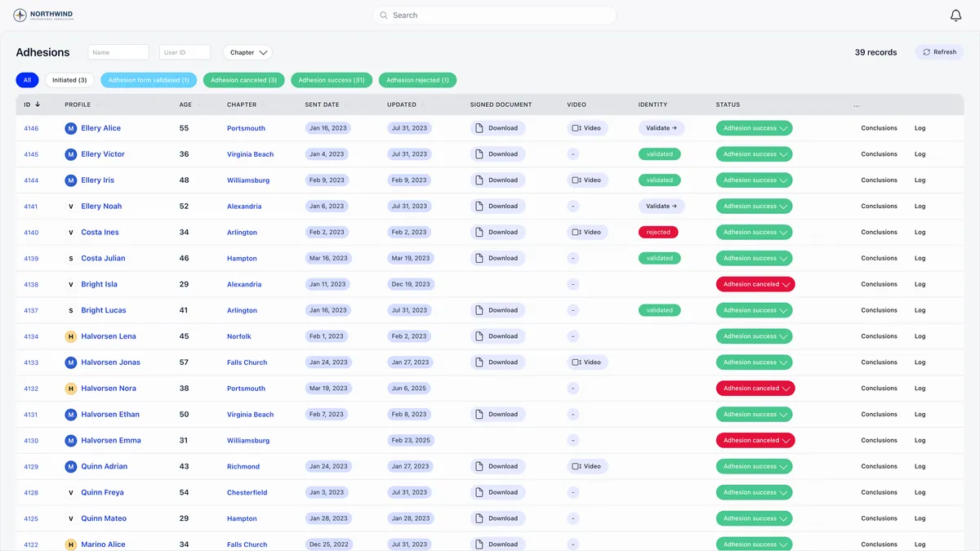Click the Name filter field
This screenshot has height=551, width=980.
tap(118, 52)
